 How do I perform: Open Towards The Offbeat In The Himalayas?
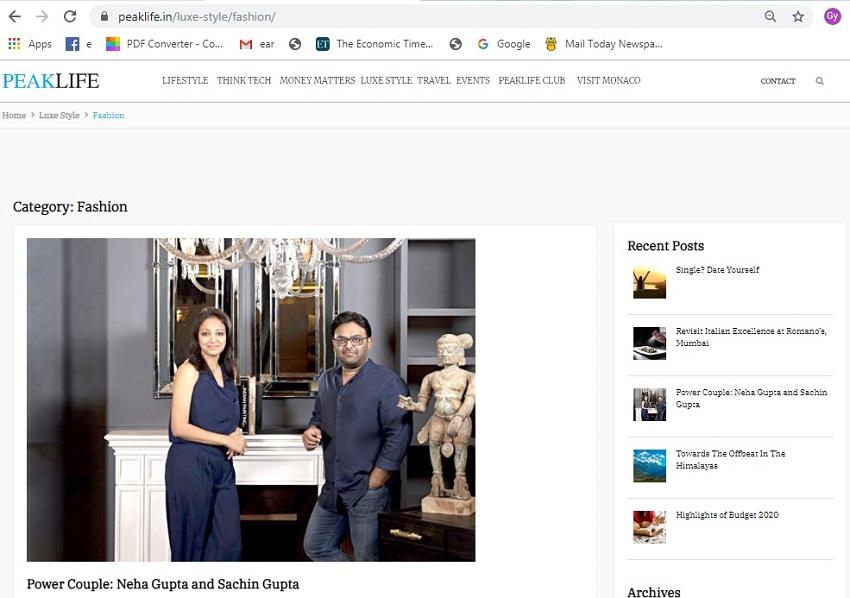point(730,459)
